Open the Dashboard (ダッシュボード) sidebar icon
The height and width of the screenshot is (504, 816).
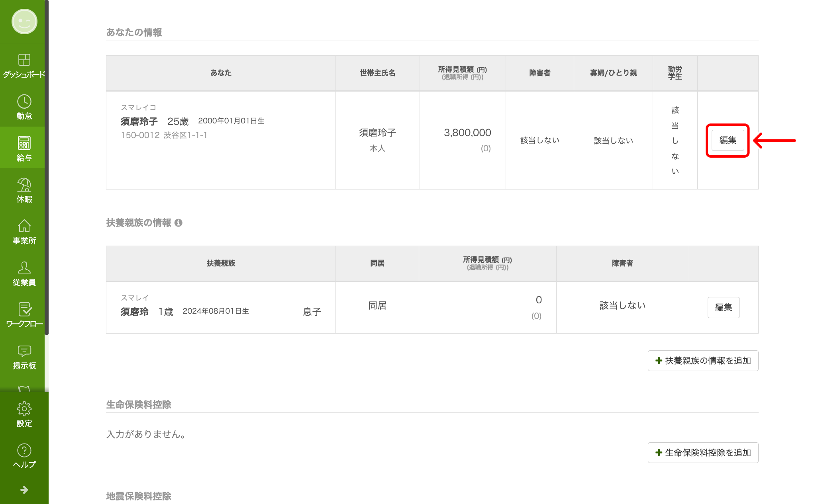[24, 66]
